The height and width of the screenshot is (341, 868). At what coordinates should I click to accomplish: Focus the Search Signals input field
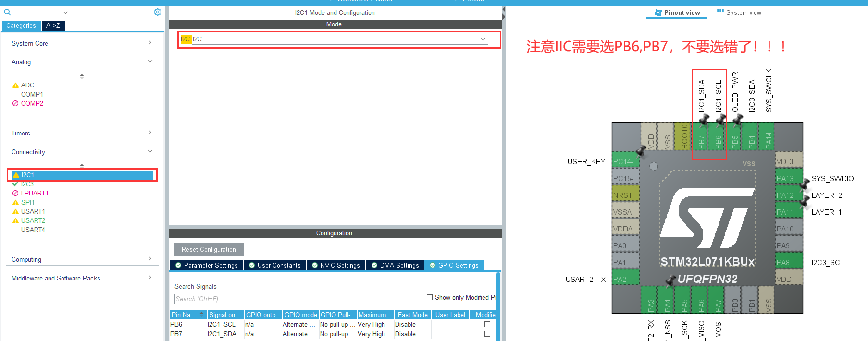(x=201, y=299)
